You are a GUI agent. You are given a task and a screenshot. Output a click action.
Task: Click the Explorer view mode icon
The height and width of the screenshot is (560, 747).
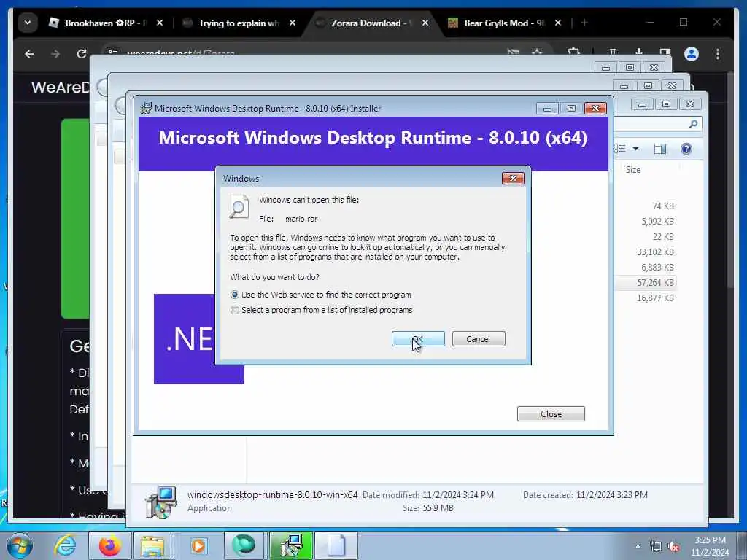(621, 149)
